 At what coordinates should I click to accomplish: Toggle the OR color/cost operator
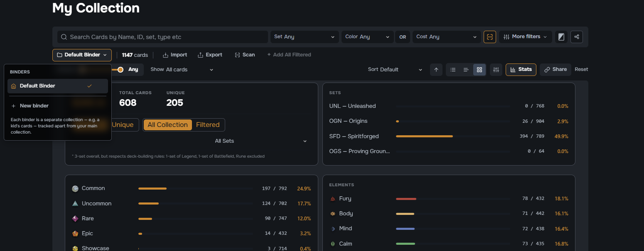pos(403,37)
